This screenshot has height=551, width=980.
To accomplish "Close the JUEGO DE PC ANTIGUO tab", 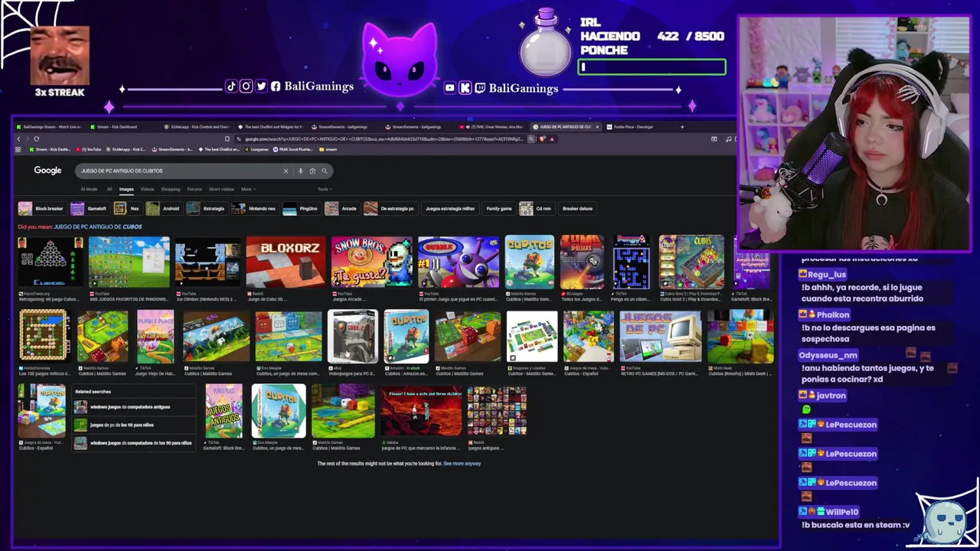I will (597, 126).
